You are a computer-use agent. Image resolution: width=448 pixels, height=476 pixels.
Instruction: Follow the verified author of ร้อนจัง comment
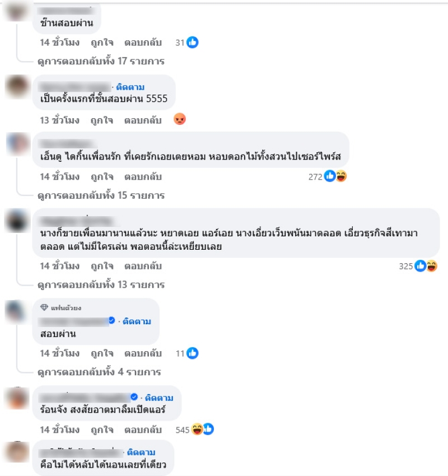click(x=158, y=398)
